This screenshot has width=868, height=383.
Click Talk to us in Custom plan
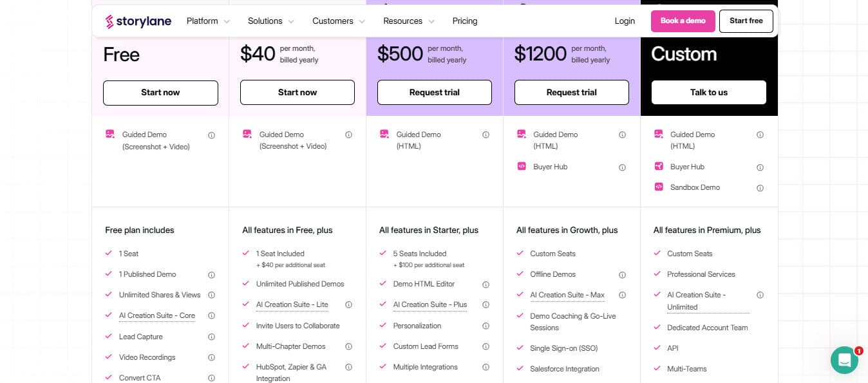(709, 92)
